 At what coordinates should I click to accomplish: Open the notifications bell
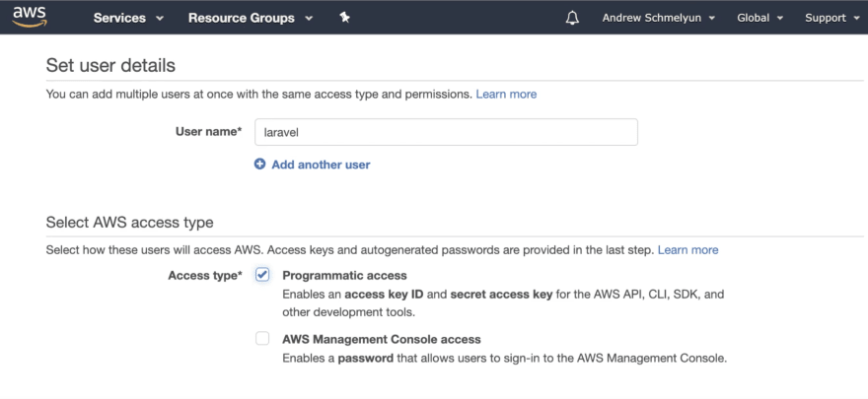[x=572, y=19]
